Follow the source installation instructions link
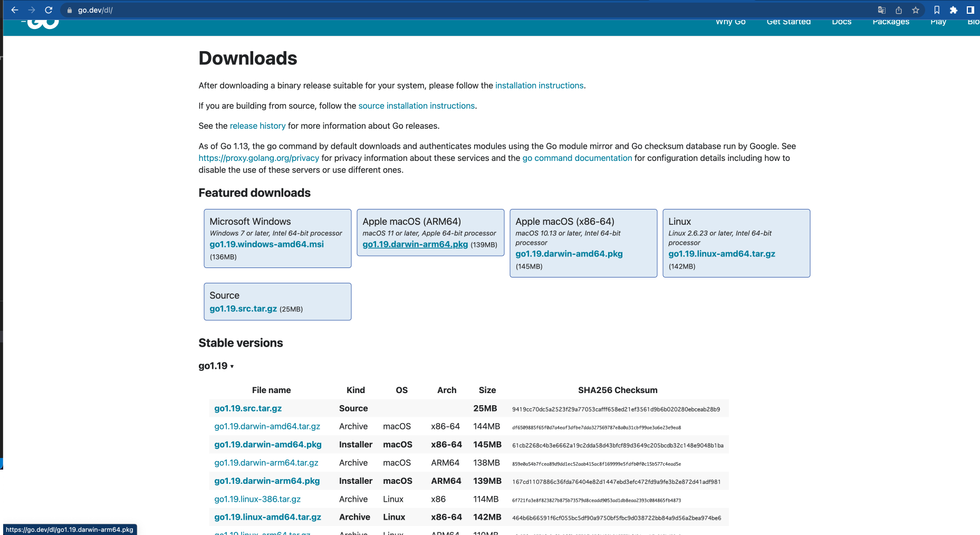This screenshot has width=980, height=535. pyautogui.click(x=417, y=106)
